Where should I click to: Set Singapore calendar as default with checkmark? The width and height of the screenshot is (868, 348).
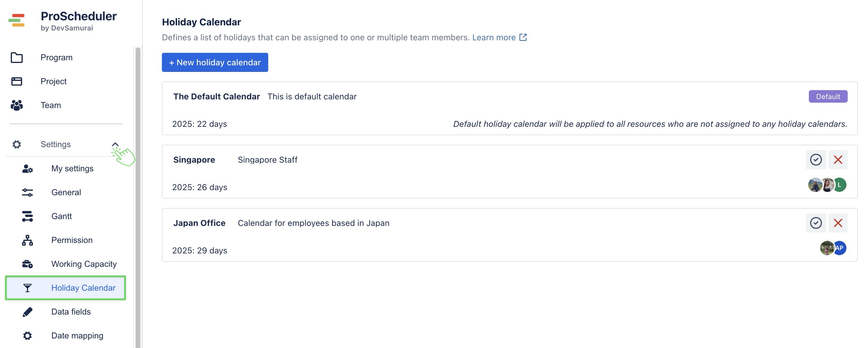815,160
